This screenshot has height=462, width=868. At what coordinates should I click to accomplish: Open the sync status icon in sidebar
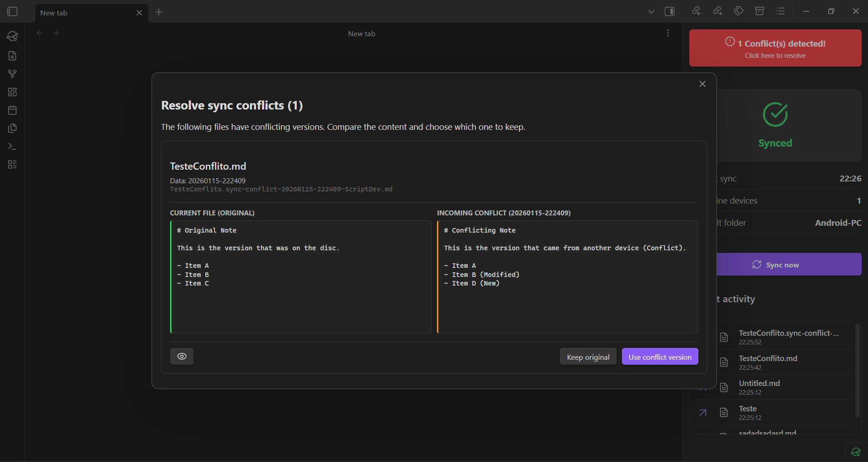pyautogui.click(x=12, y=36)
